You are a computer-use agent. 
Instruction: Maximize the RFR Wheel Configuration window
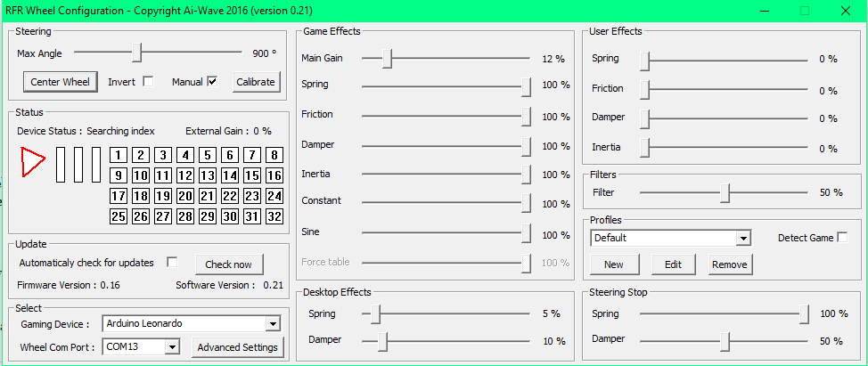tap(805, 11)
